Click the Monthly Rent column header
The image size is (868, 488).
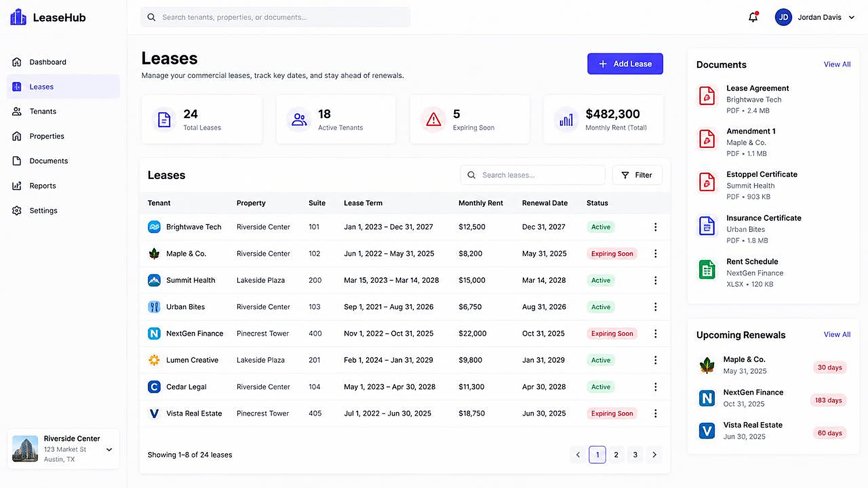pos(480,203)
